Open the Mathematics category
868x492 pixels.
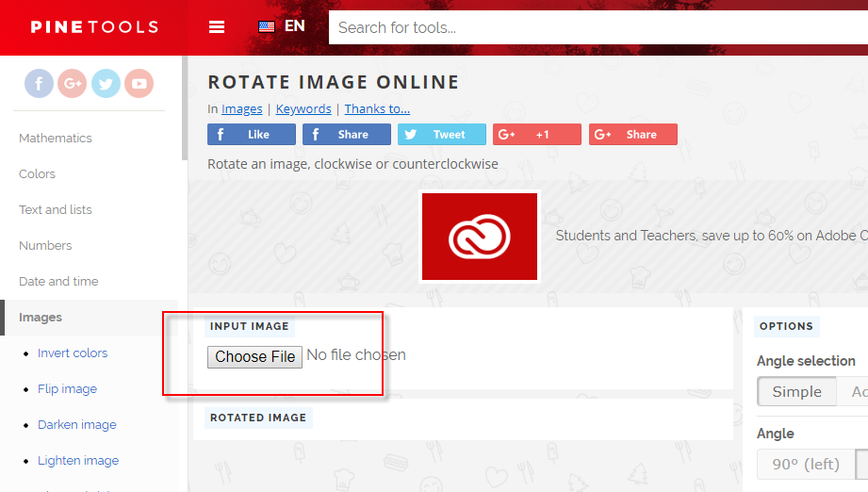click(56, 139)
